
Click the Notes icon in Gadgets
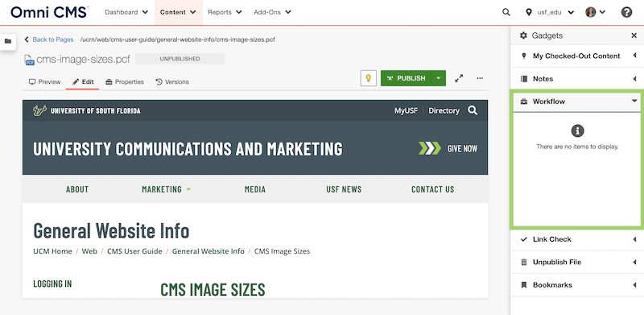pyautogui.click(x=524, y=79)
